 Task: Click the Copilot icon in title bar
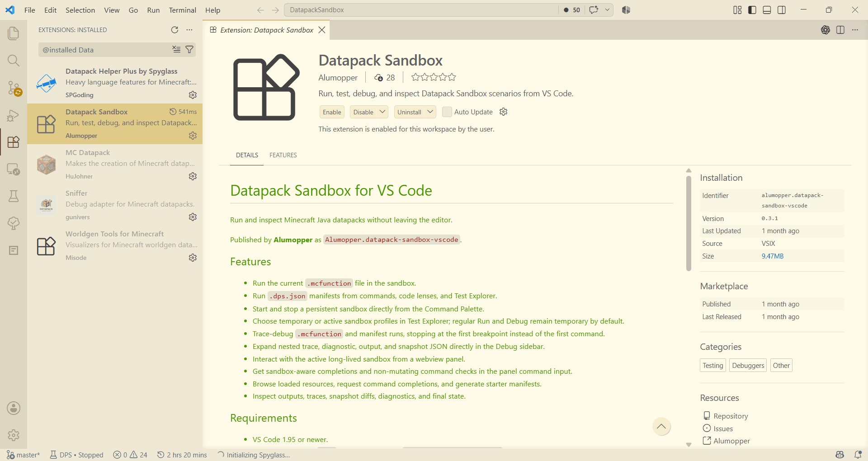pos(626,10)
